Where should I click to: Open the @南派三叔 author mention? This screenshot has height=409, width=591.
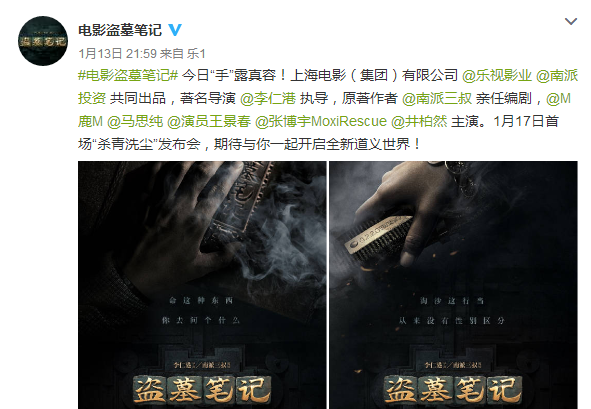[437, 98]
